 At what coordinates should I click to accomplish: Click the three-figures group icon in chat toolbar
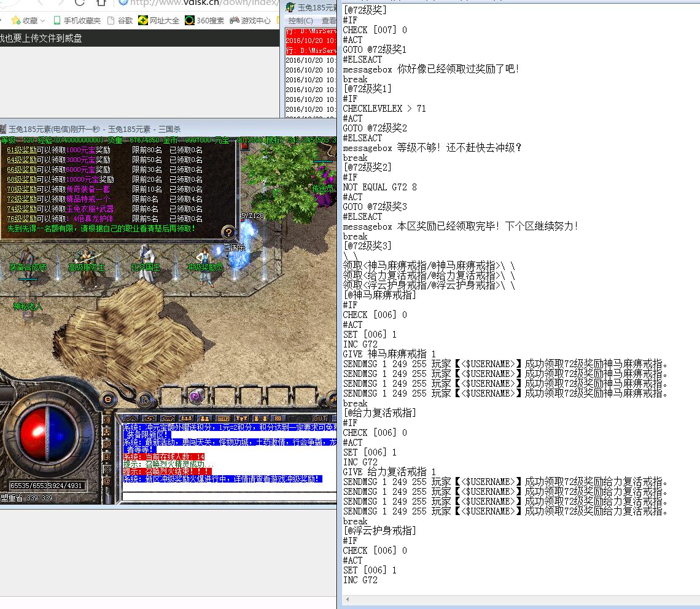pyautogui.click(x=186, y=418)
